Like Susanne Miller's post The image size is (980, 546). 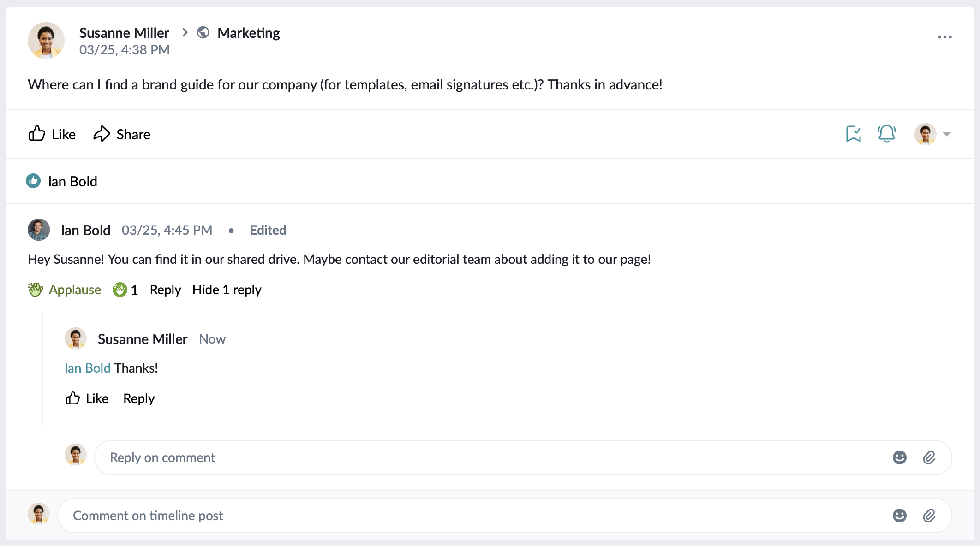52,134
